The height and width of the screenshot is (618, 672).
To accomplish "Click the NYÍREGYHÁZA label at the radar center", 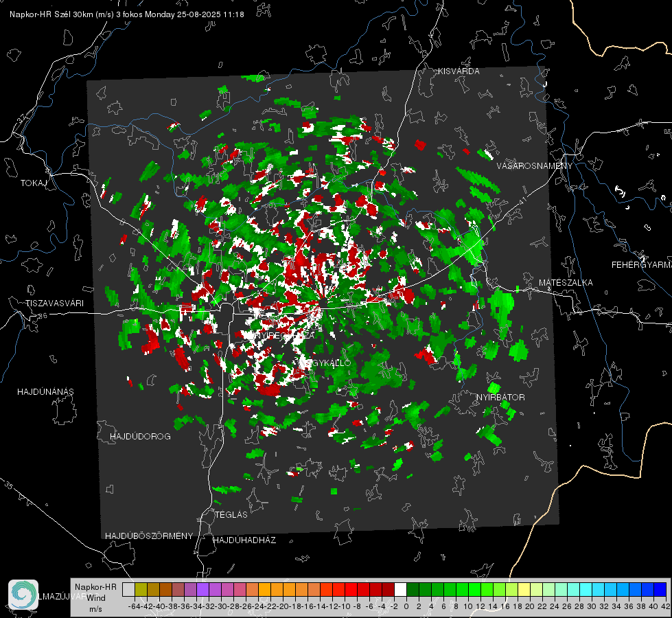I will click(x=286, y=336).
